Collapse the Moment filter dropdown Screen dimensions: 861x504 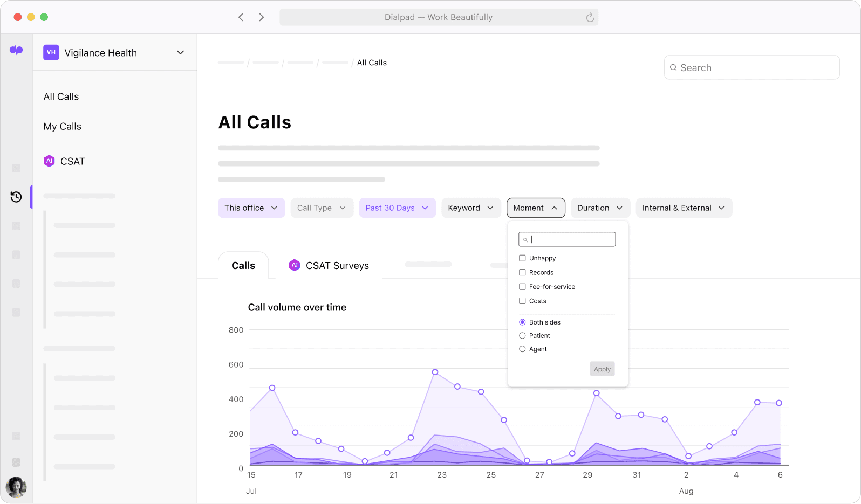[x=536, y=208]
